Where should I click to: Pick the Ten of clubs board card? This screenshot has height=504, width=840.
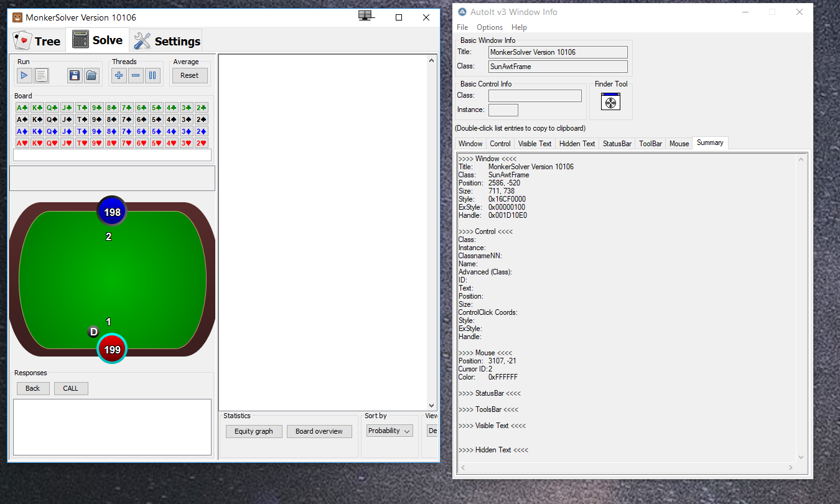pyautogui.click(x=82, y=108)
